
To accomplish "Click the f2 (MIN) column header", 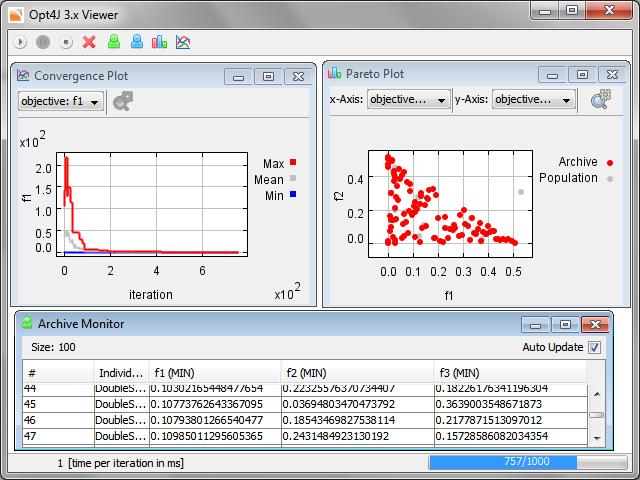I will (x=355, y=371).
